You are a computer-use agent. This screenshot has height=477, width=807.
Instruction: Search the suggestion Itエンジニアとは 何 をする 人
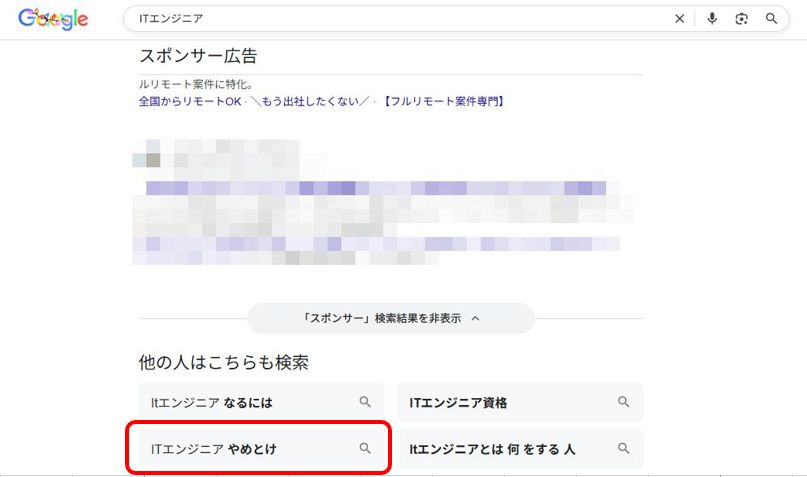coord(520,449)
